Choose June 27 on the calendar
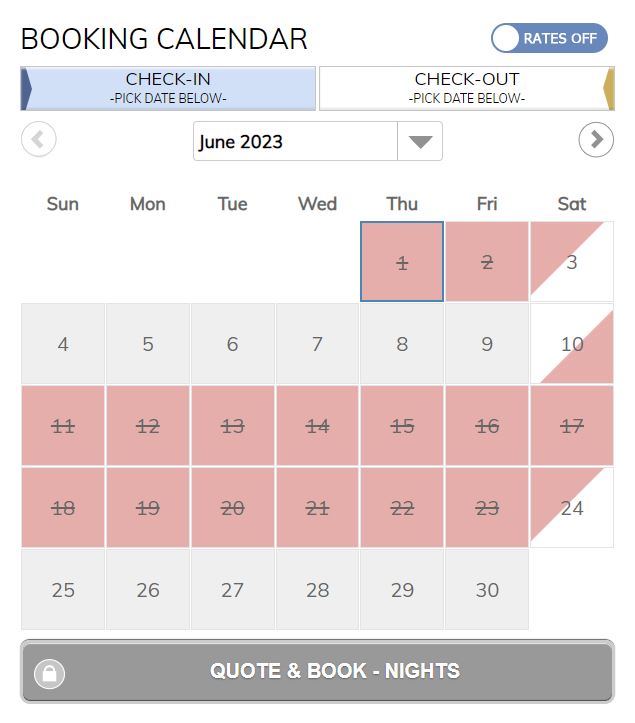635x723 pixels. click(232, 590)
